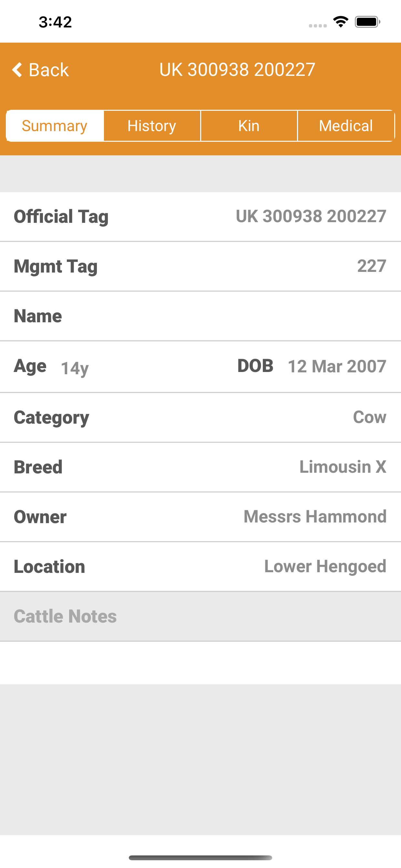Open the Medical tab
401x868 pixels.
pos(346,126)
